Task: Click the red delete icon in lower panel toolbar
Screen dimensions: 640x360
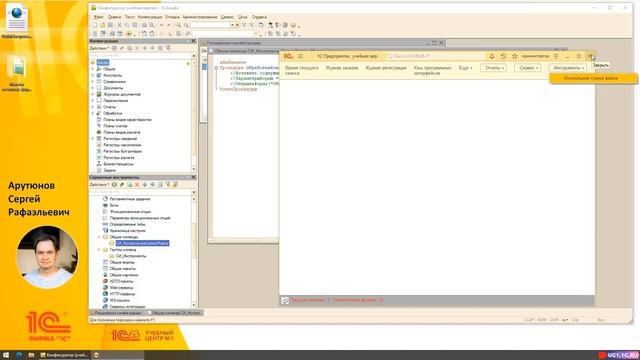Action: [137, 184]
